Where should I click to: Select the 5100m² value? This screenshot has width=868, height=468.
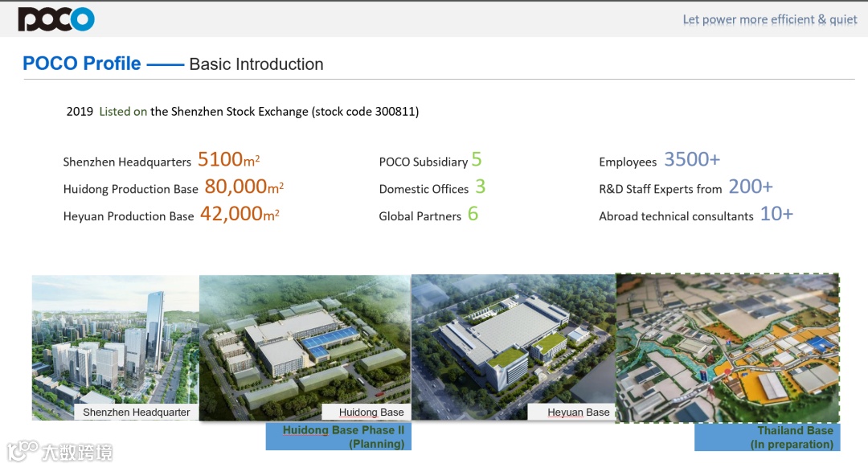228,159
